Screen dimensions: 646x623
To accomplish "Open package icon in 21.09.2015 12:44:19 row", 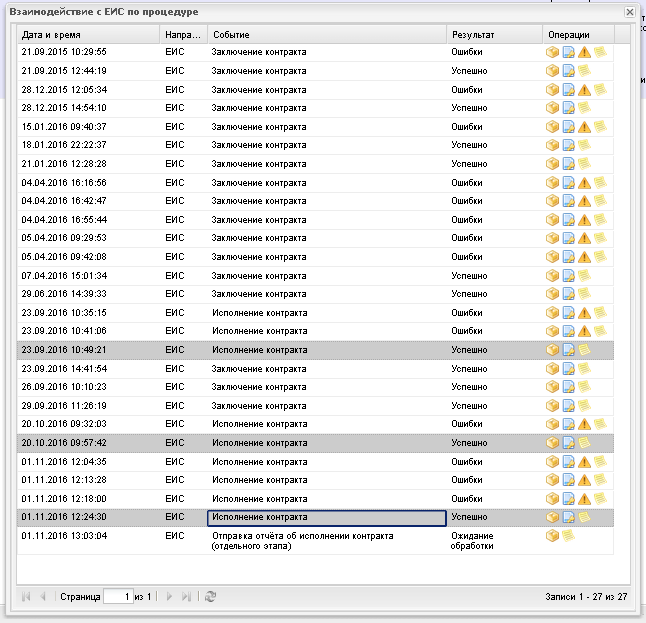I will (552, 71).
